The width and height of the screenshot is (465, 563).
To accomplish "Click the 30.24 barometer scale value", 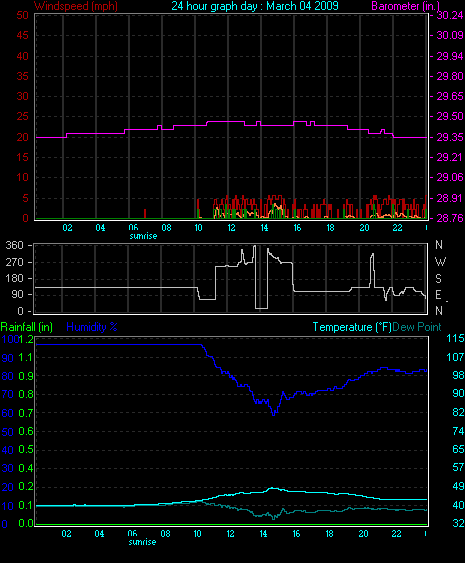I will pyautogui.click(x=450, y=15).
